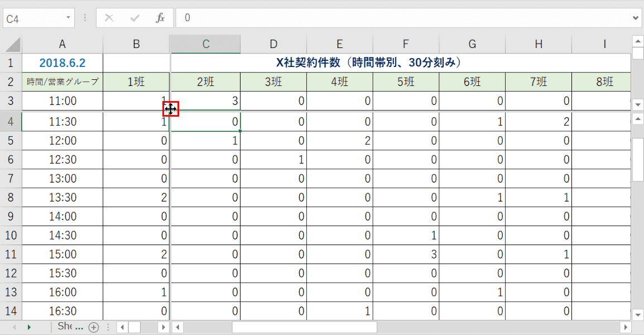Select the '6班' header cell

[x=472, y=82]
